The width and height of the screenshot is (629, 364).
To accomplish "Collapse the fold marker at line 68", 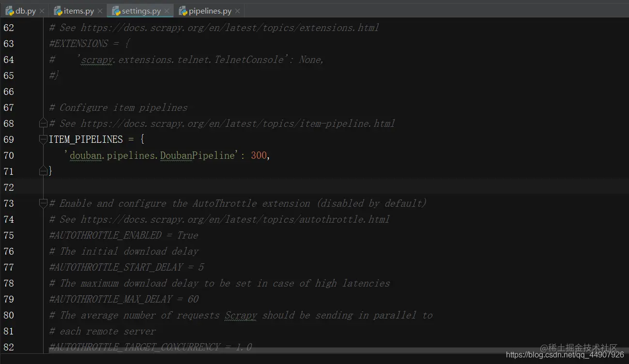I will (x=43, y=122).
